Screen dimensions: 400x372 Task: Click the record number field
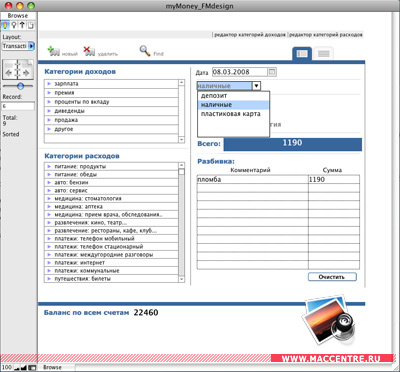[18, 106]
